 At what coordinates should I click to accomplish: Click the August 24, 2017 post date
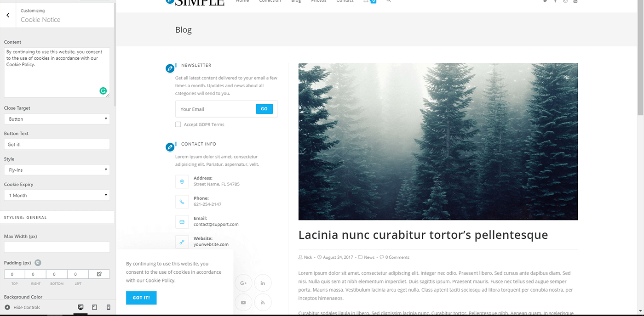(x=338, y=257)
